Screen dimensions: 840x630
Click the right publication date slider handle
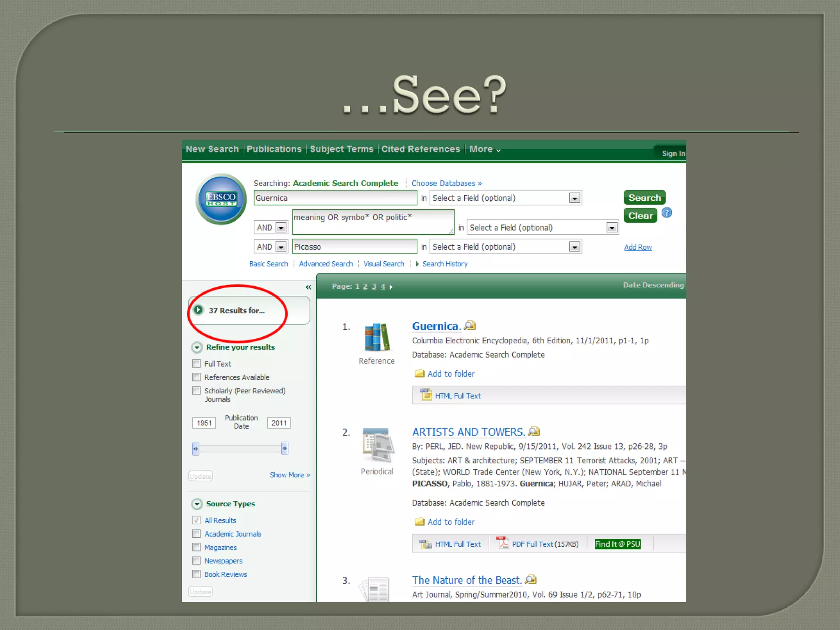point(285,448)
